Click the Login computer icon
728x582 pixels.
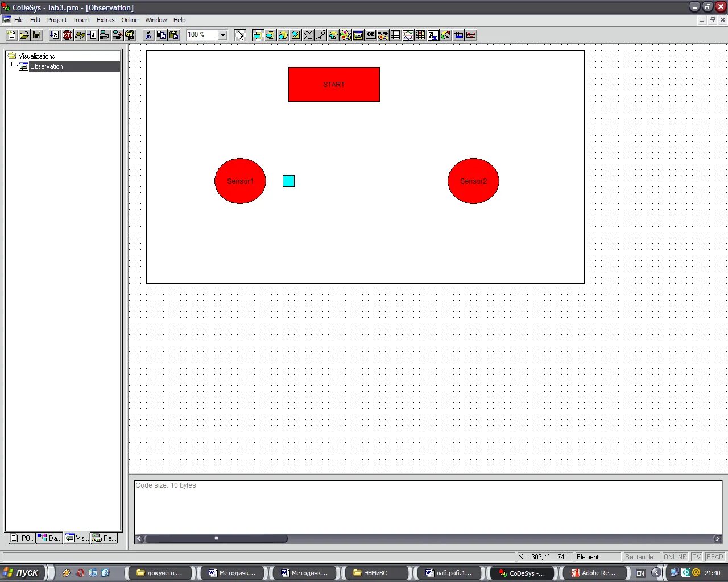105,35
